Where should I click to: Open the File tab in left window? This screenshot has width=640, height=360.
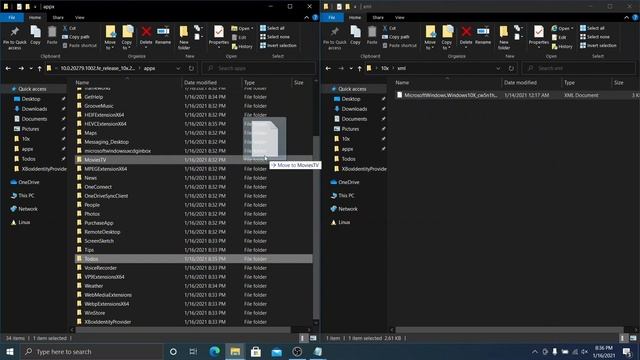point(12,18)
